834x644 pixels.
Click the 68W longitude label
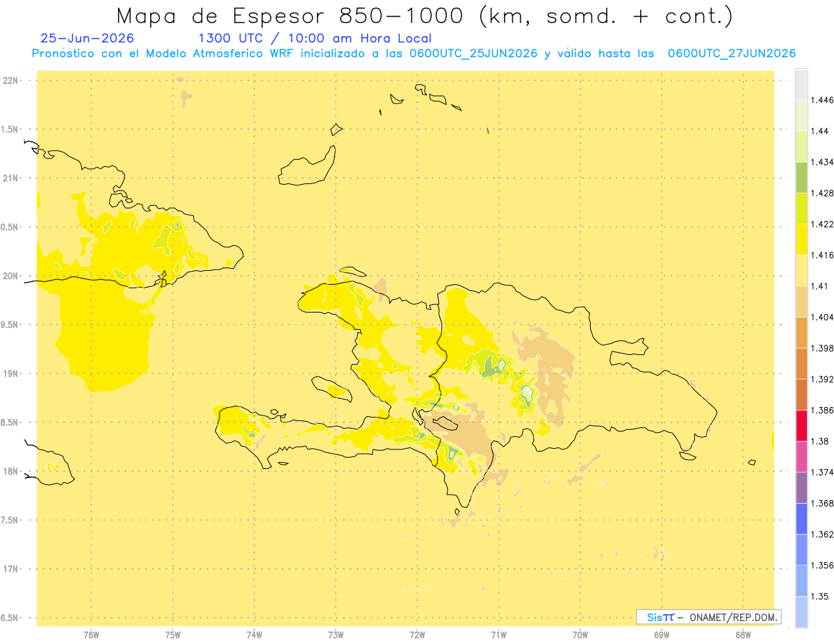[x=743, y=634]
